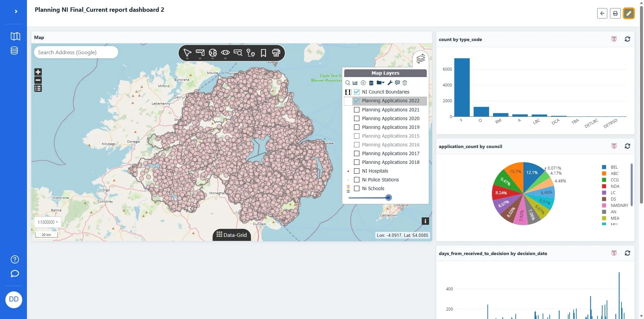This screenshot has width=644, height=319.
Task: Toggle the ABC legend entry
Action: coord(610,174)
